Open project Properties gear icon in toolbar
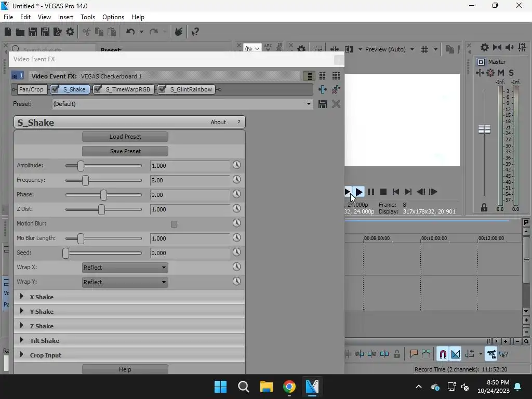 tap(70, 32)
